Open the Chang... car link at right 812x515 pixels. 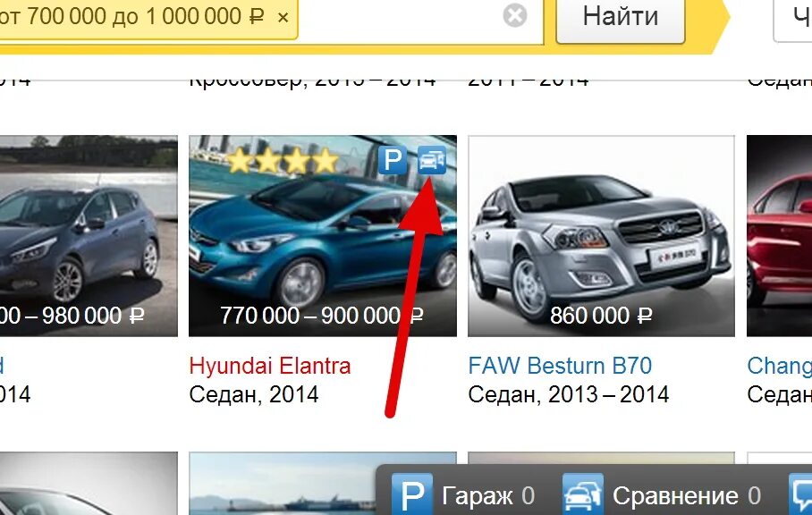pyautogui.click(x=780, y=366)
